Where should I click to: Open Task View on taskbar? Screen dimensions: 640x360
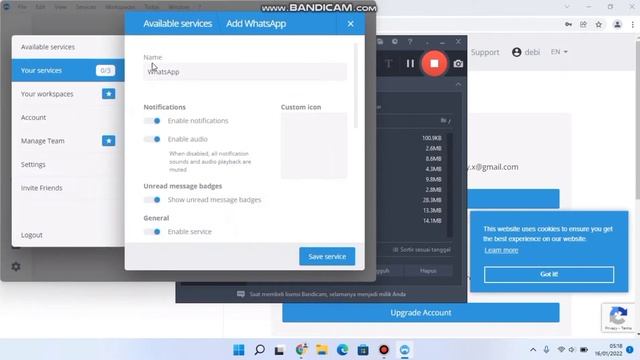coord(280,350)
